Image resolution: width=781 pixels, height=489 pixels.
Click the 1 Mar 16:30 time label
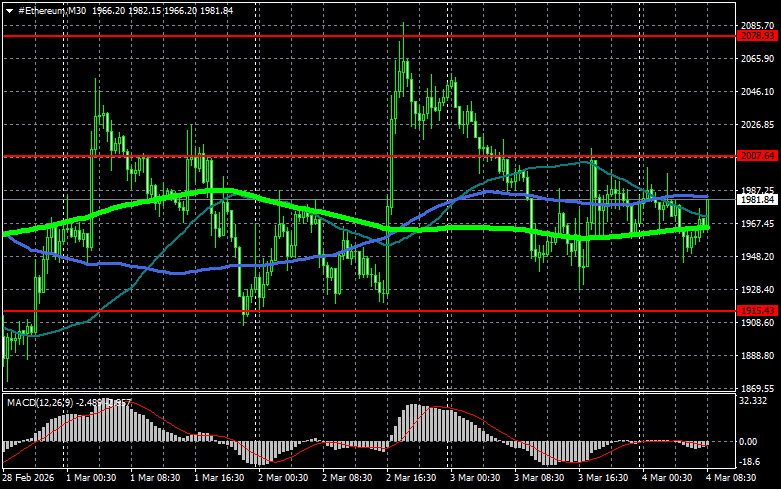point(219,478)
